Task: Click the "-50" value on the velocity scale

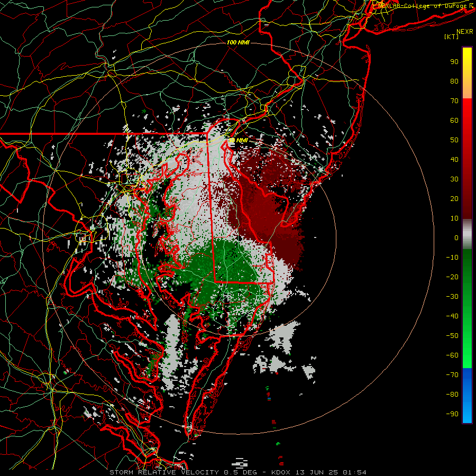Action: 452,336
